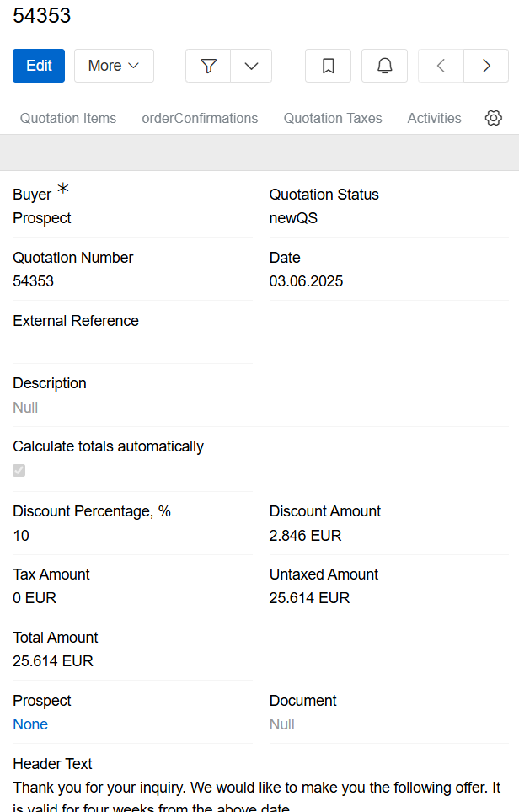The image size is (519, 812).
Task: Click the notification bell icon
Action: 384,66
